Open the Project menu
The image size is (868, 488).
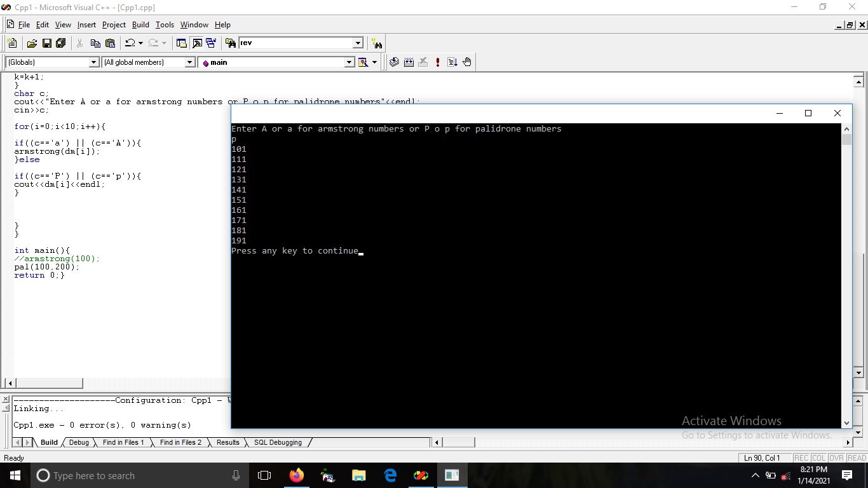coord(114,25)
